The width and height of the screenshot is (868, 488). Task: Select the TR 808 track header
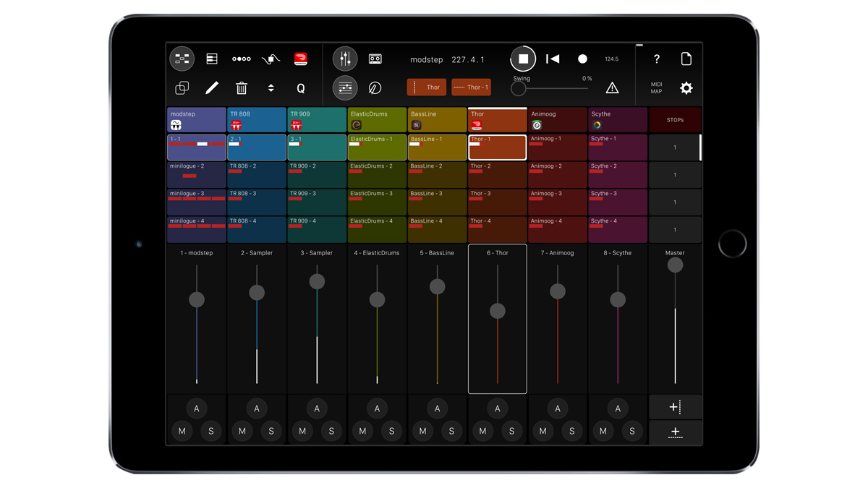pyautogui.click(x=257, y=120)
